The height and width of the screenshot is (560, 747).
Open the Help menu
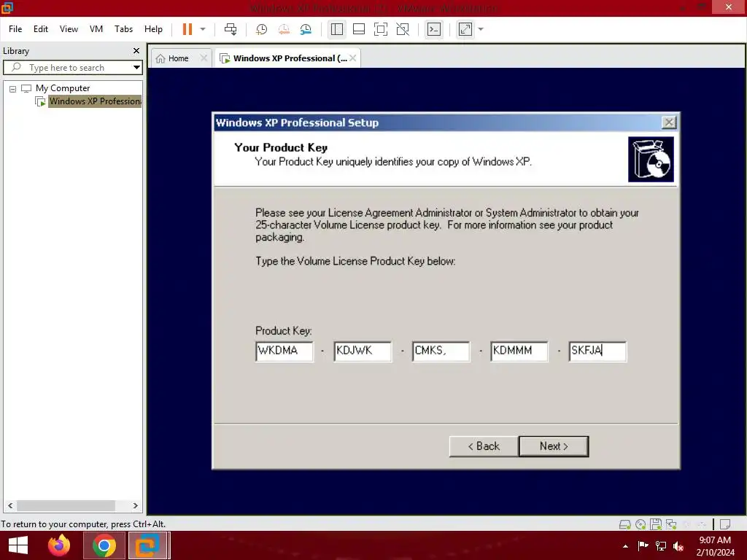pos(153,29)
